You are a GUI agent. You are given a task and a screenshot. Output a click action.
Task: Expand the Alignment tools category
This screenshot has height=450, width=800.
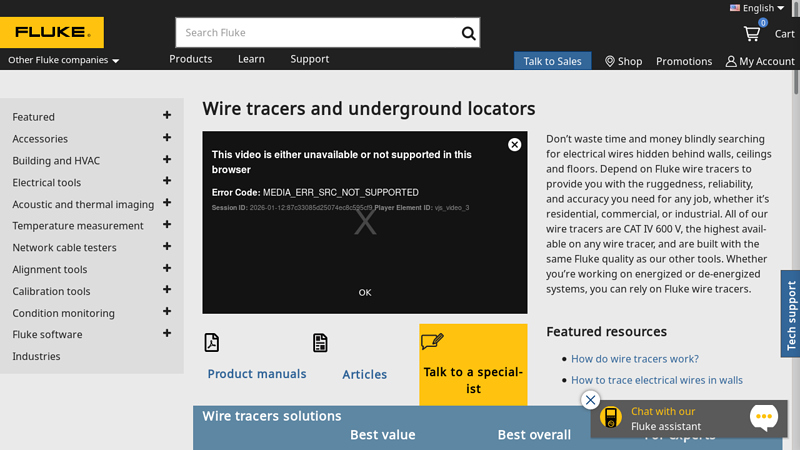click(x=167, y=268)
